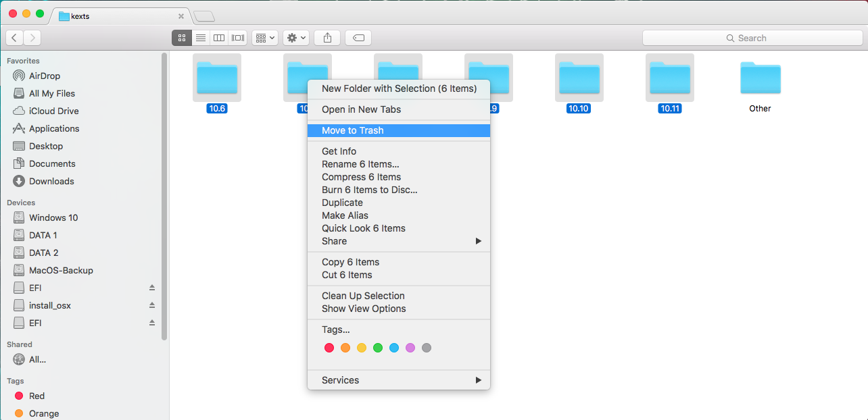Switch to icon view in toolbar
The height and width of the screenshot is (420, 868).
[181, 38]
